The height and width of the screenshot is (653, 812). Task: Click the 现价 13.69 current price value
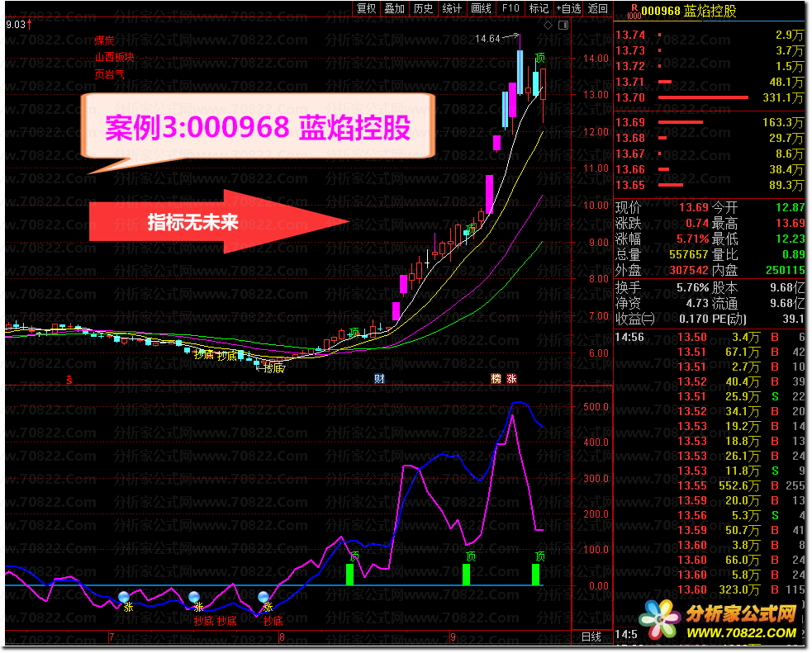[693, 207]
